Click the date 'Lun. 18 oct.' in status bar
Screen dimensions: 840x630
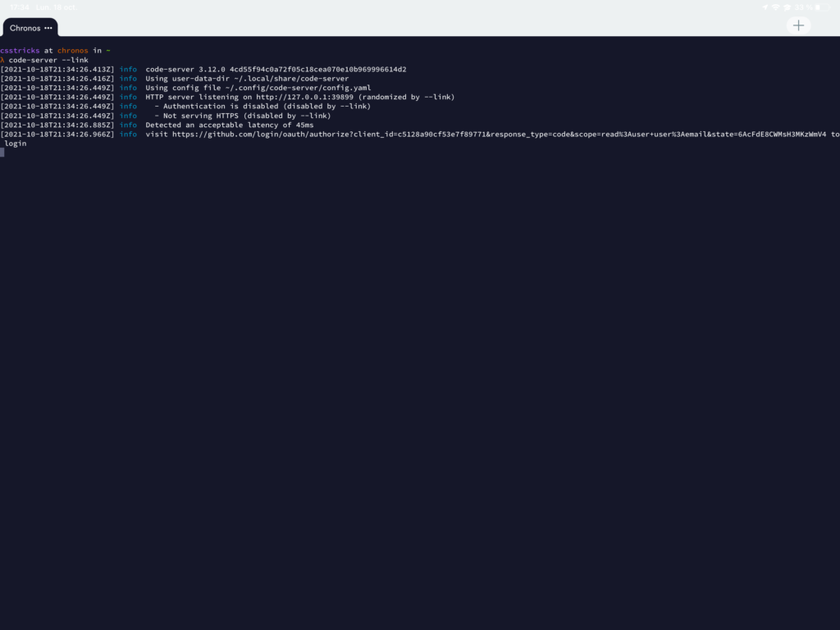[x=57, y=7]
